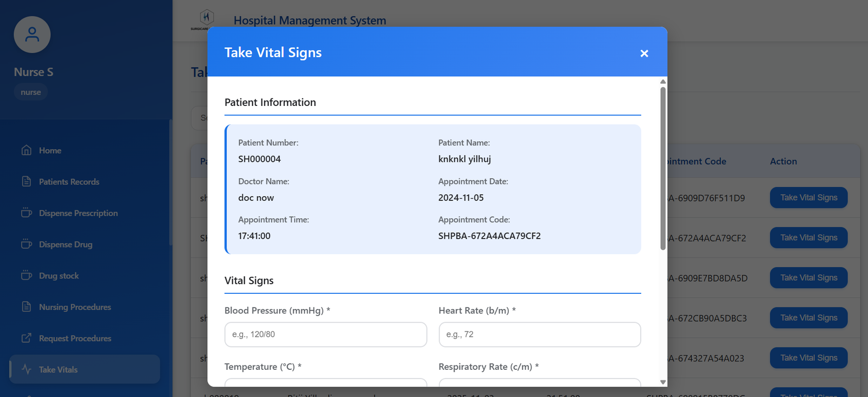Open the Dispense Drug menu item

[x=85, y=244]
